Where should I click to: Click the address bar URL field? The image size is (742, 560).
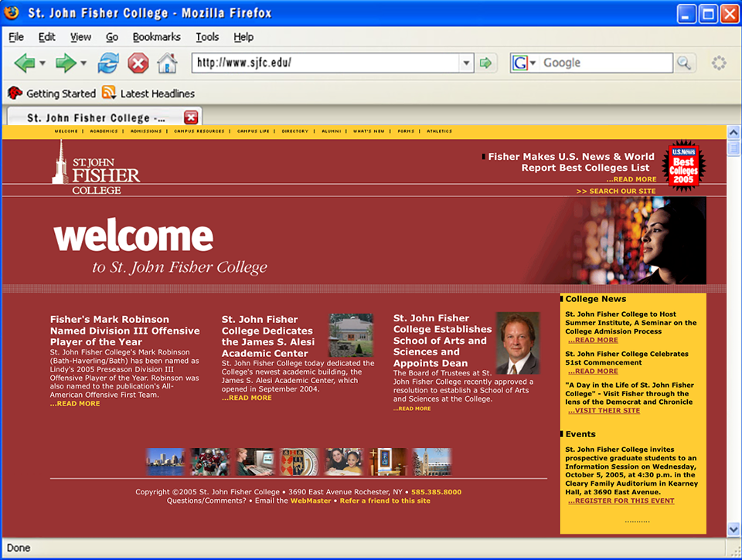tap(325, 63)
